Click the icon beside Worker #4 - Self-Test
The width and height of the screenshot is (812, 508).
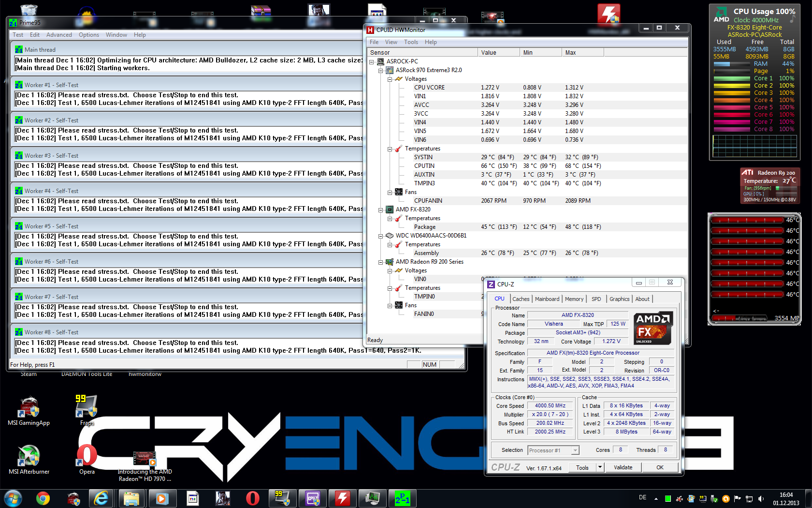point(19,191)
